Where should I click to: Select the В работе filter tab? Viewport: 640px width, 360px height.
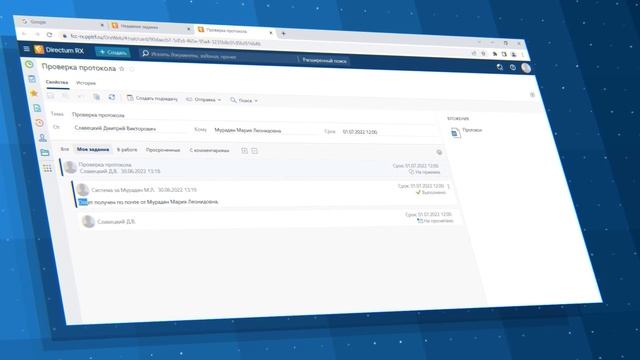coord(127,150)
